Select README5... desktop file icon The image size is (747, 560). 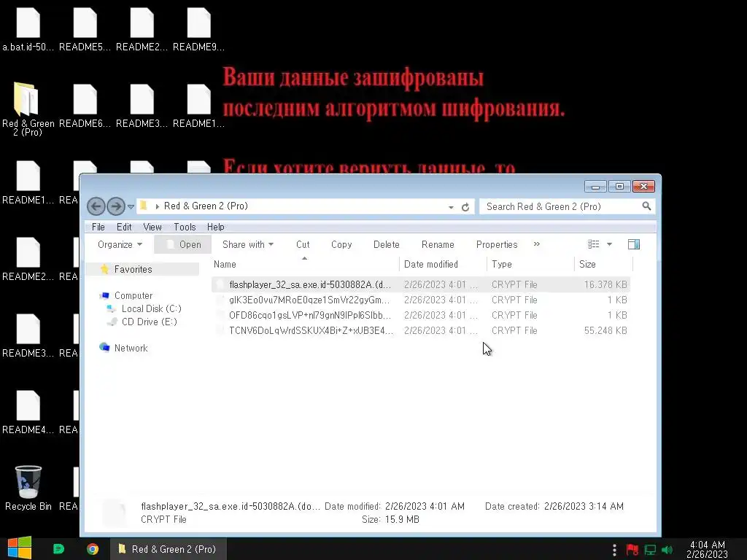[85, 29]
